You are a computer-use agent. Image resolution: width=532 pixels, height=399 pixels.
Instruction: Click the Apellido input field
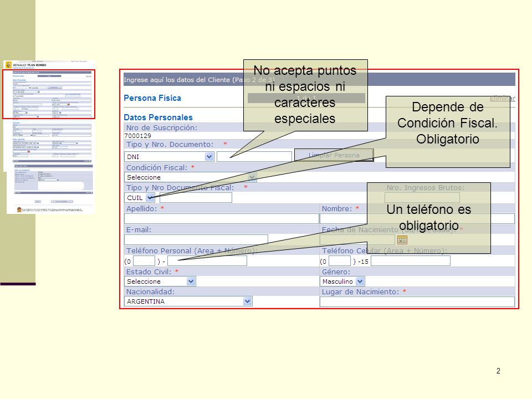[222, 218]
